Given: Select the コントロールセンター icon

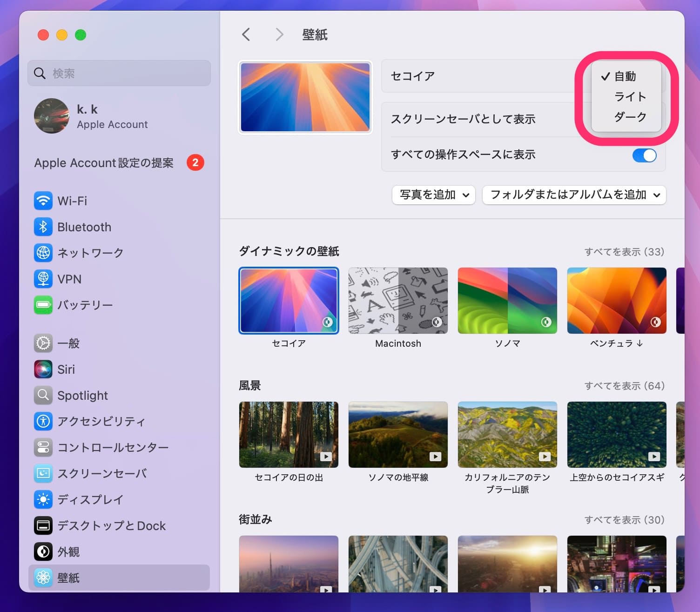Looking at the screenshot, I should 43,447.
